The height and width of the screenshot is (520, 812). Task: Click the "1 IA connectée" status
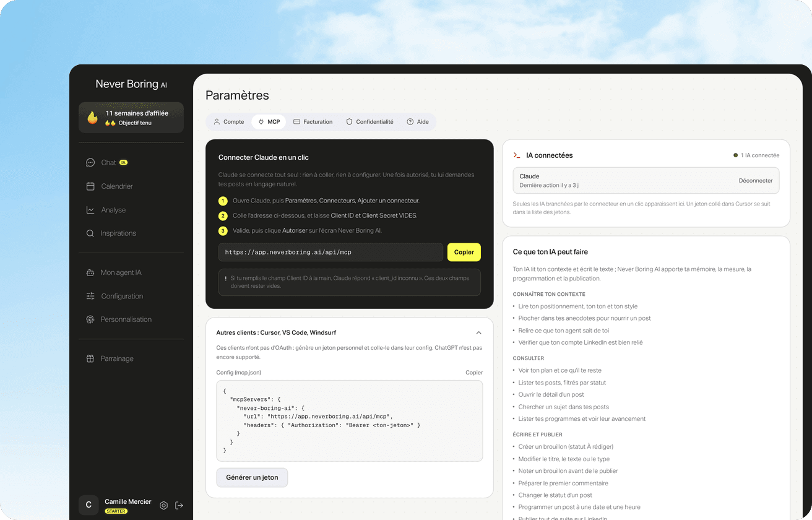(x=756, y=155)
